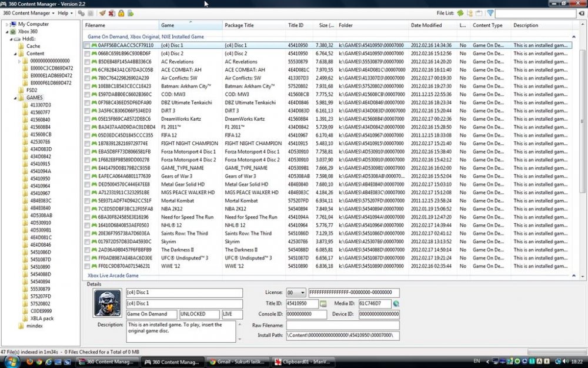588x368 pixels.
Task: Click the globe icon next to Media ID
Action: (396, 303)
